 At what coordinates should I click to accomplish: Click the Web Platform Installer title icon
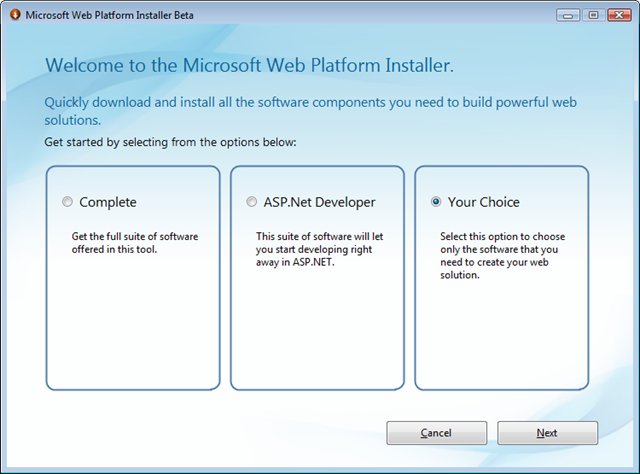point(15,15)
